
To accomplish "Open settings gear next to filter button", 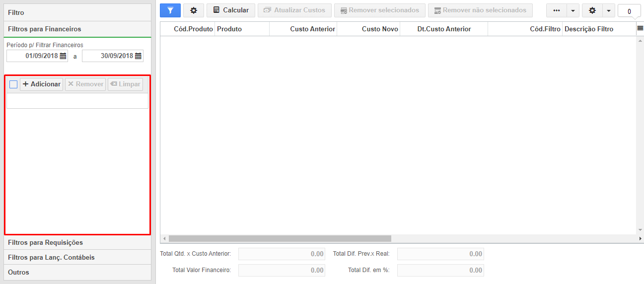I will [x=194, y=10].
